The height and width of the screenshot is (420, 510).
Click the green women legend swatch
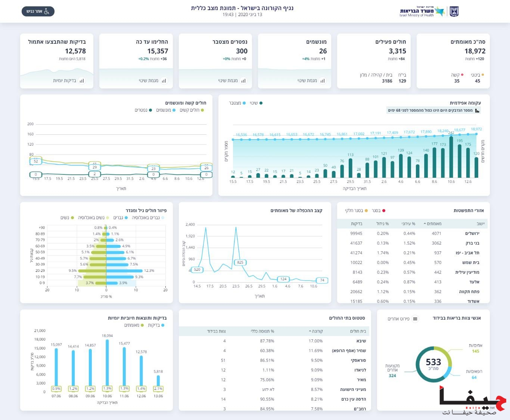pyautogui.click(x=72, y=218)
